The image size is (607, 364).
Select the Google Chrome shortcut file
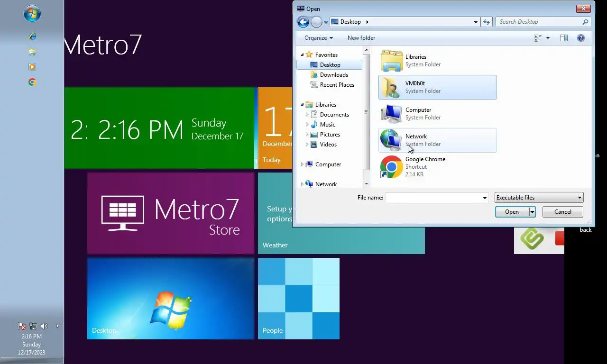pyautogui.click(x=437, y=167)
